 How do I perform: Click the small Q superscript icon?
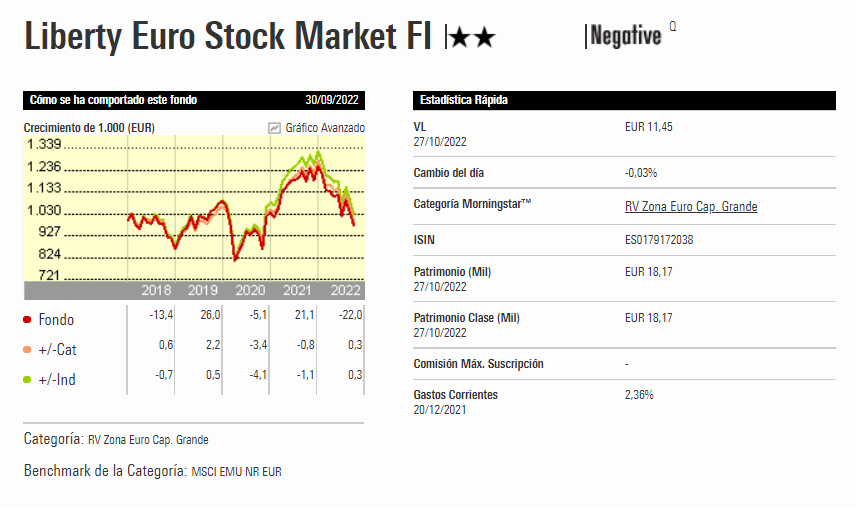[x=673, y=27]
